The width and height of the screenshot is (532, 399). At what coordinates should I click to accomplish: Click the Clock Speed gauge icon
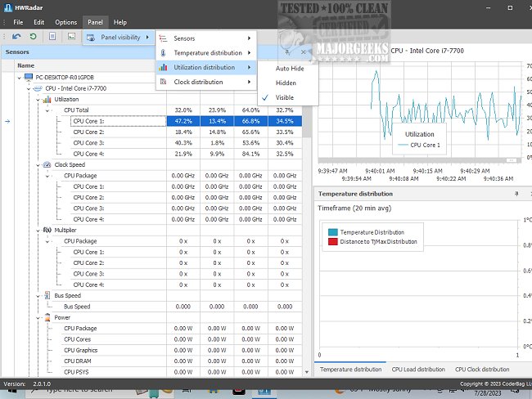(47, 164)
